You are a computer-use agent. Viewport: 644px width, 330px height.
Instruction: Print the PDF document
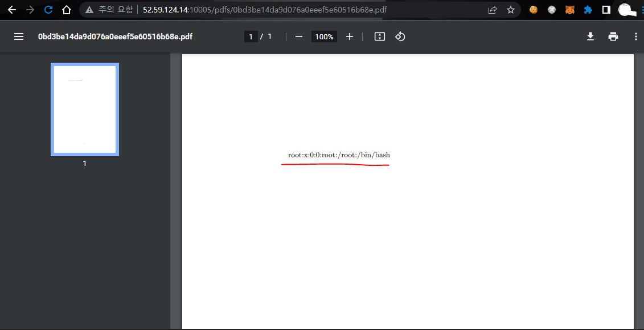613,36
